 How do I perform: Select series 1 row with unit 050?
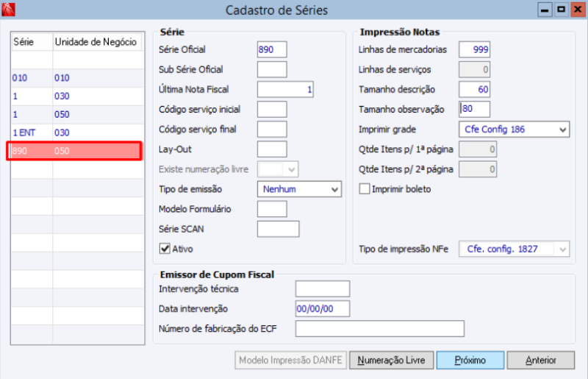coord(78,115)
